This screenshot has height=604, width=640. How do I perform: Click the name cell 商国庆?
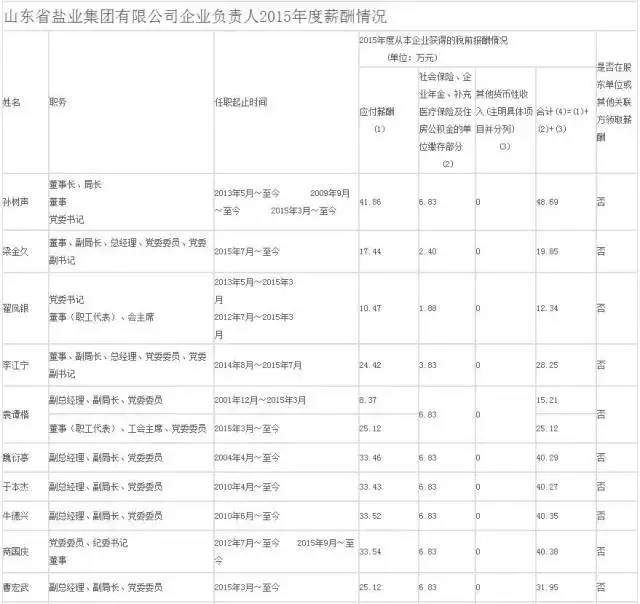pos(16,550)
